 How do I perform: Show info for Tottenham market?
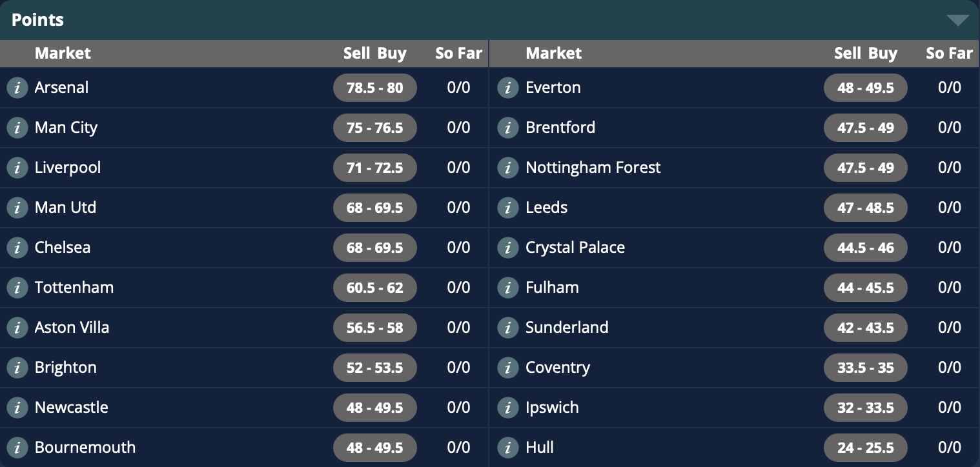coord(17,288)
